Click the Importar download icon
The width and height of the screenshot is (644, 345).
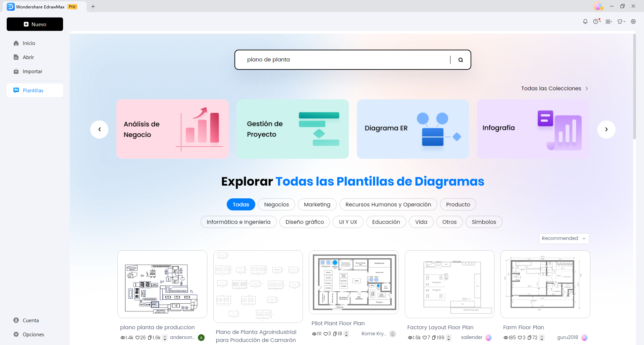(16, 71)
